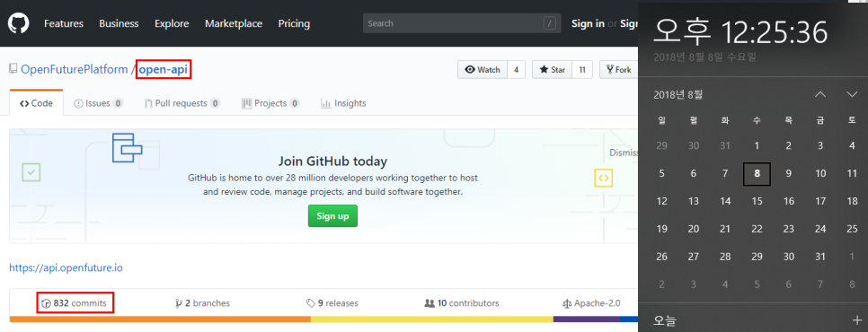Select August 15 in the calendar
The height and width of the screenshot is (332, 868).
757,201
